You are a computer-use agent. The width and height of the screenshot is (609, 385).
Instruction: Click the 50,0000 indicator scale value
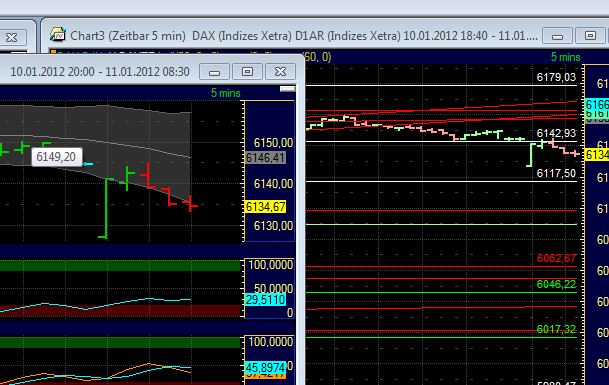273,288
